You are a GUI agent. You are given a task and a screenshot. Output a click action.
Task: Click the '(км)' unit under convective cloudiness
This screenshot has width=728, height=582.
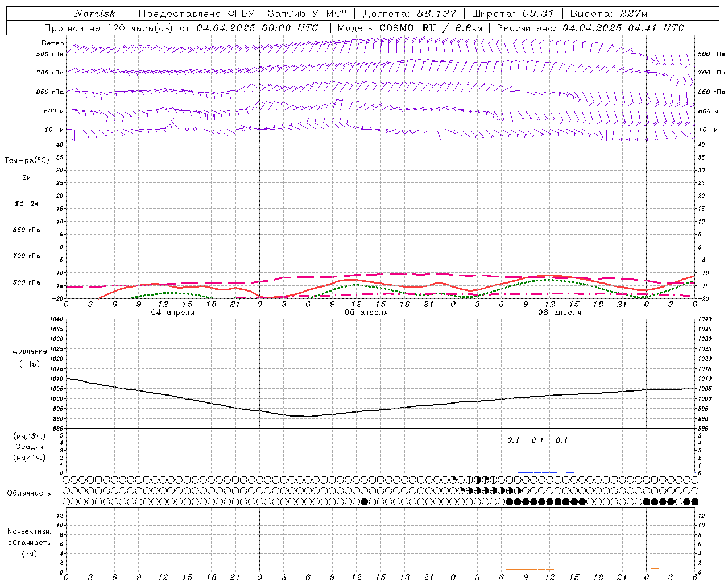click(29, 554)
